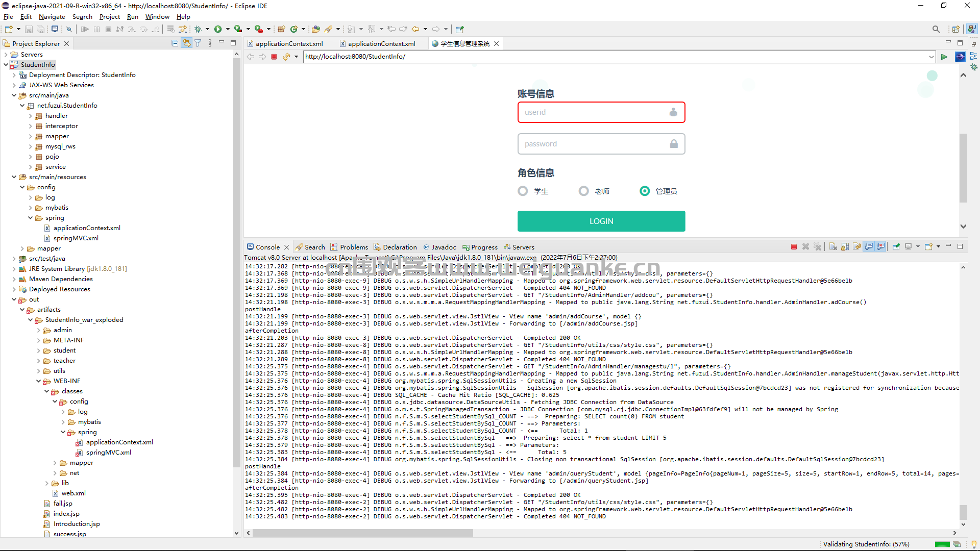Stop loading the browser page

tap(274, 57)
